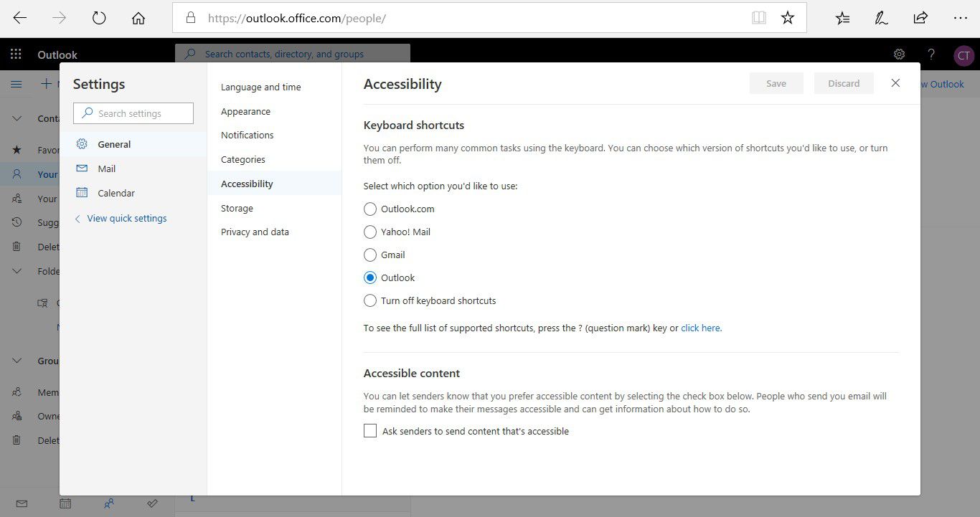This screenshot has height=517, width=980.
Task: Open browser more options ellipsis
Action: (x=960, y=18)
